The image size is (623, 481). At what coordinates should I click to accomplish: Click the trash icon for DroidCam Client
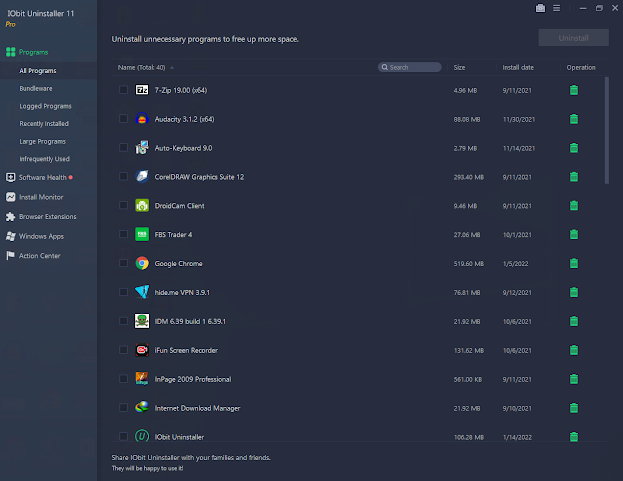[574, 206]
